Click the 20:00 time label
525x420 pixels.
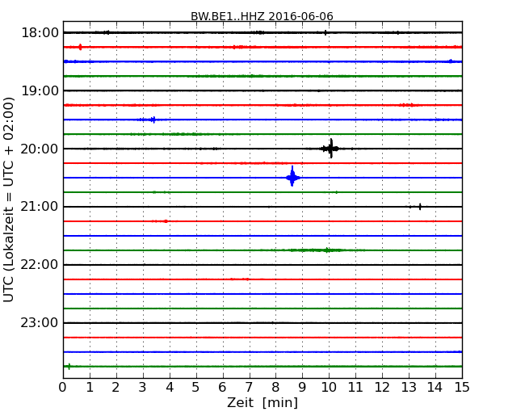coord(40,149)
